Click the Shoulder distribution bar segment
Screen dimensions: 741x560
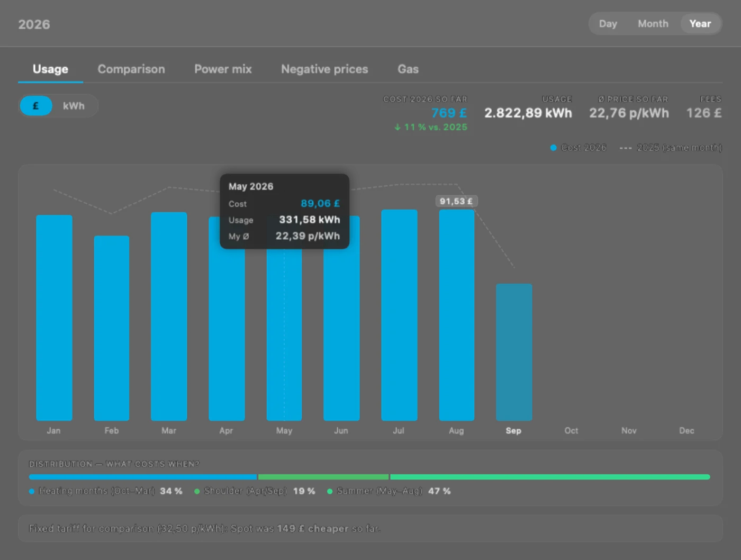point(323,477)
